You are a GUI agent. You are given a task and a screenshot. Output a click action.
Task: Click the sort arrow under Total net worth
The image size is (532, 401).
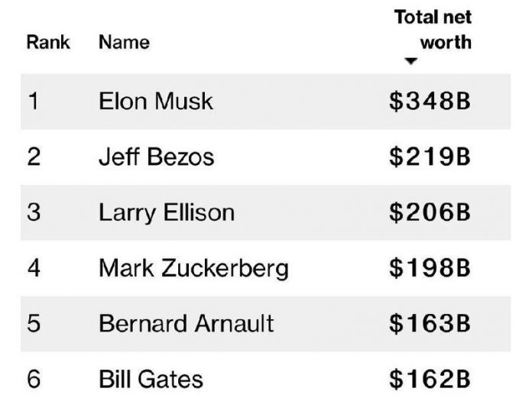tap(411, 62)
